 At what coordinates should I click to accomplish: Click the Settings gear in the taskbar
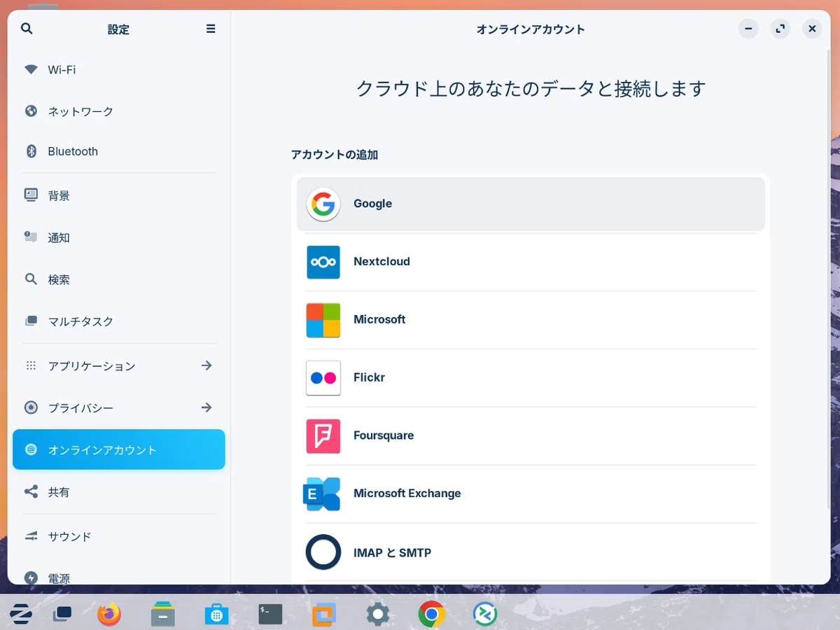(377, 614)
